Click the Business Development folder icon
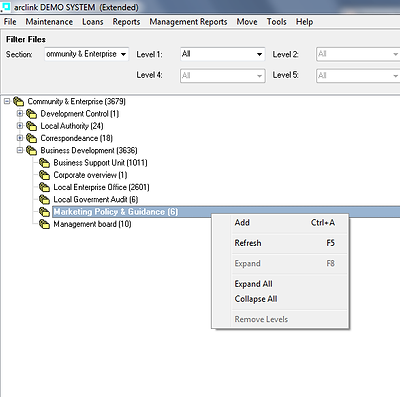 point(31,150)
